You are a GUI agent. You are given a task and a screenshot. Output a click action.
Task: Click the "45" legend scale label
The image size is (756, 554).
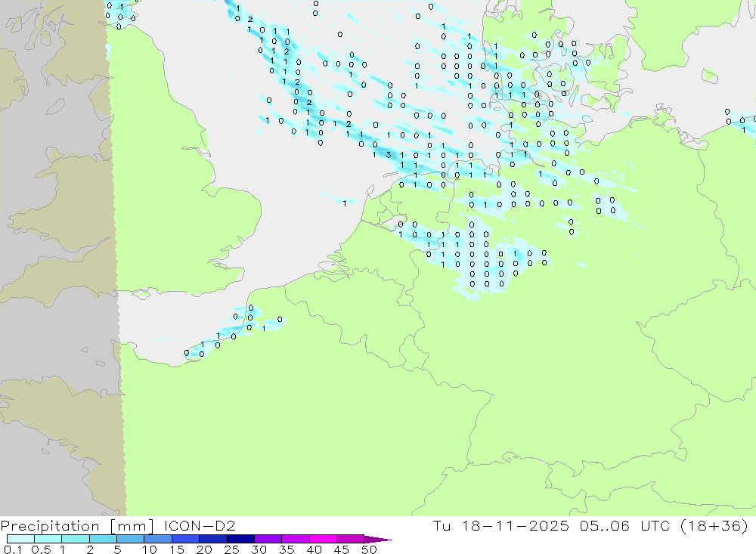point(342,549)
